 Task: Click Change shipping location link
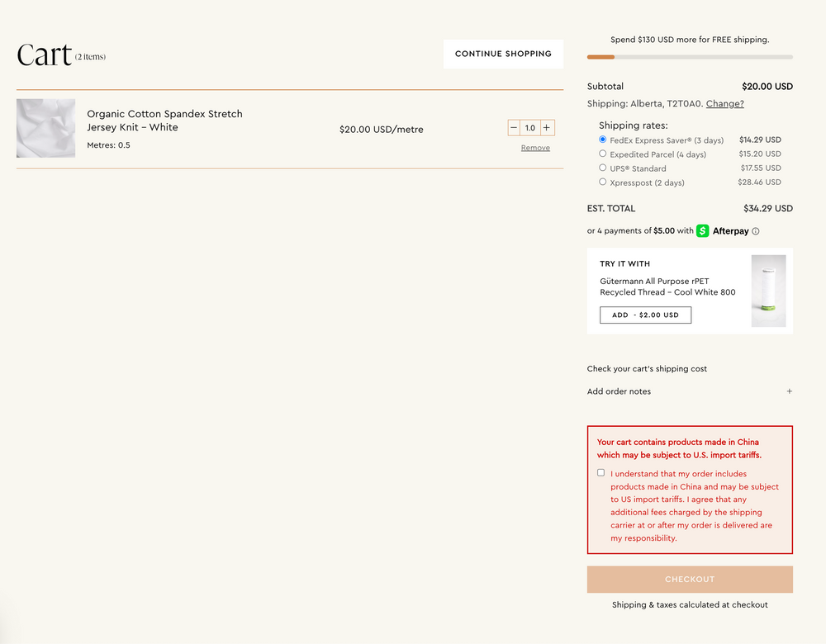click(724, 104)
